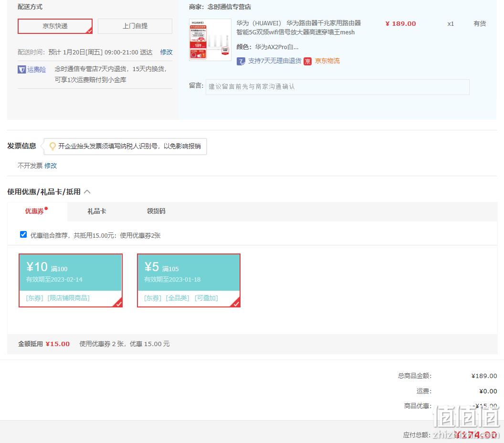Open the Huawei router product thumbnail
504x443 pixels.
[210, 40]
